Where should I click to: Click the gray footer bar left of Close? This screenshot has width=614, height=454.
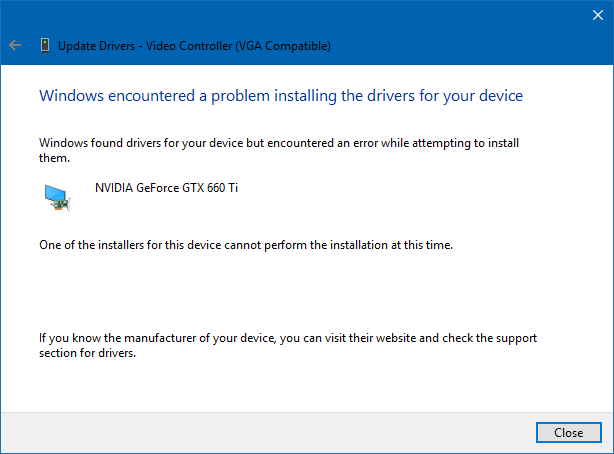pyautogui.click(x=266, y=432)
